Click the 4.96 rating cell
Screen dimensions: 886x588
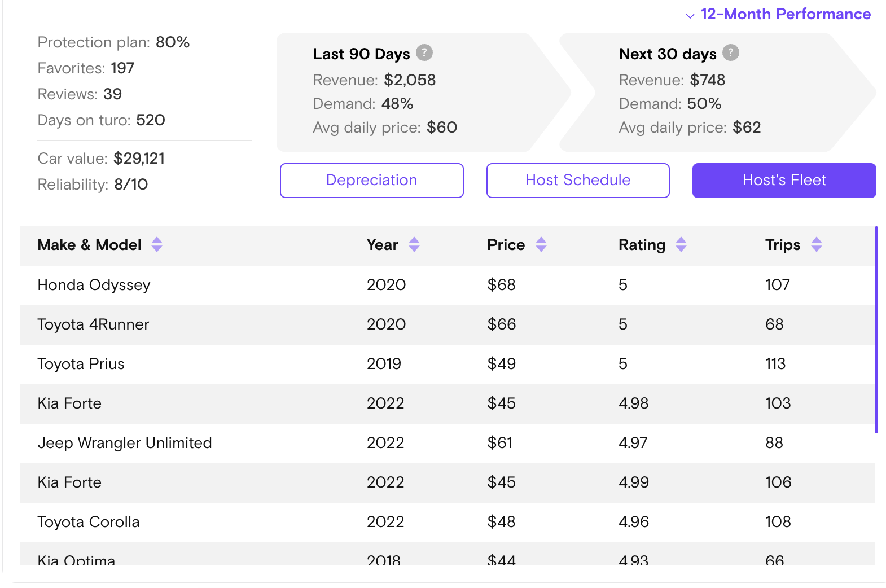(x=634, y=522)
